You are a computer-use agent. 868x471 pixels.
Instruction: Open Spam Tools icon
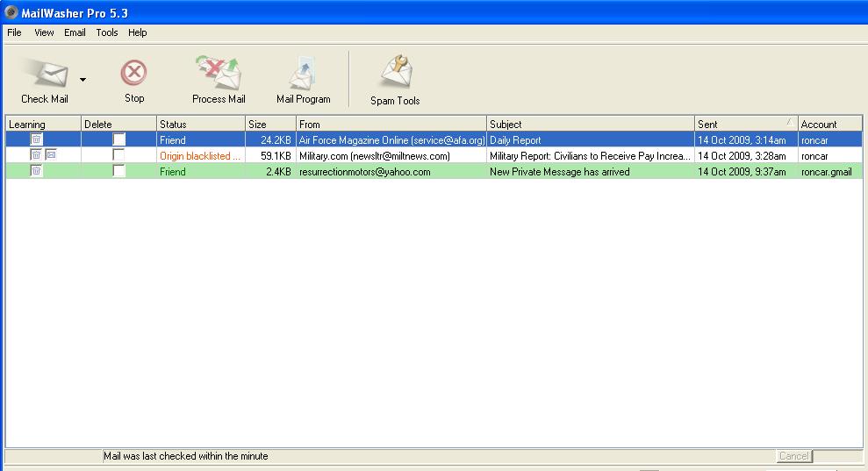[x=397, y=71]
